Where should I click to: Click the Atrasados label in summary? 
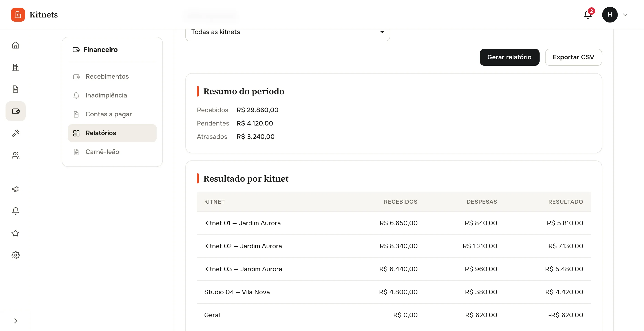(x=212, y=137)
